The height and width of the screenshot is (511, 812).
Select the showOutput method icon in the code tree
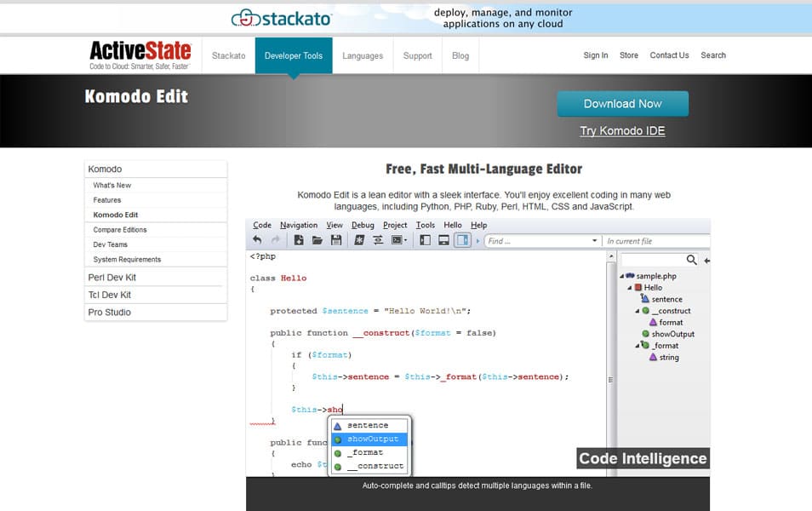[x=645, y=334]
